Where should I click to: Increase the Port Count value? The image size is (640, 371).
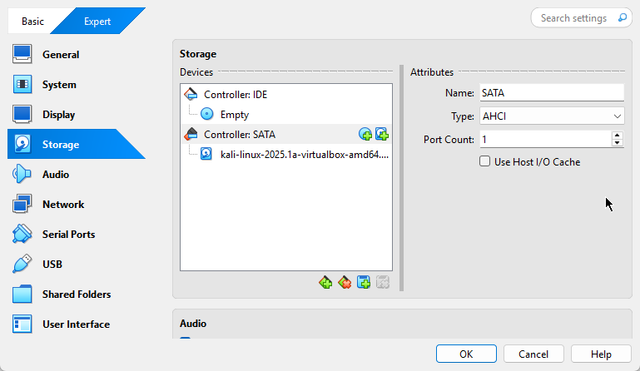coord(617,136)
